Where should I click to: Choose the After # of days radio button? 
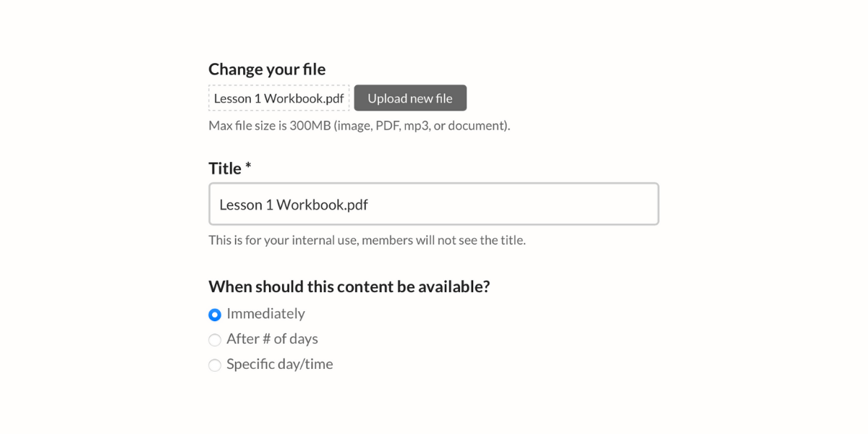tap(215, 340)
